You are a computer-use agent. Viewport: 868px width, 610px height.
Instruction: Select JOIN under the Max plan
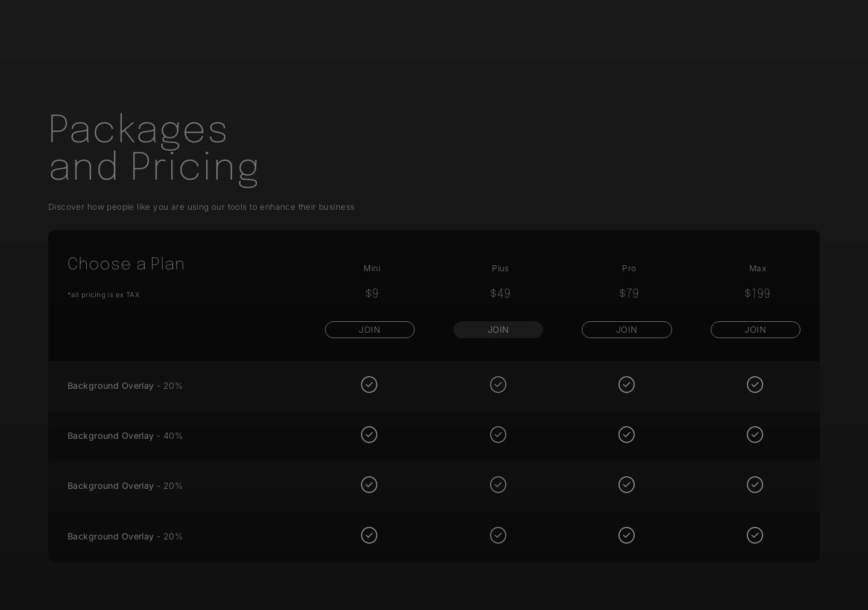755,330
